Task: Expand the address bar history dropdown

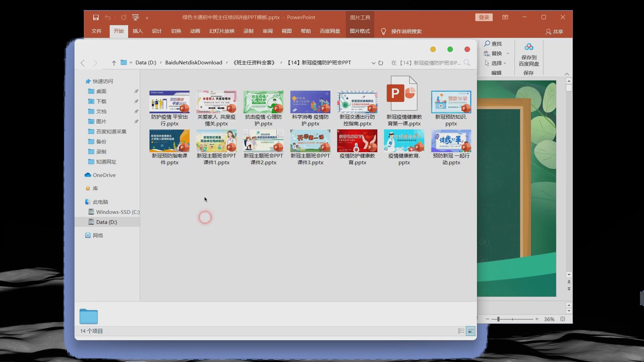Action: pos(373,63)
